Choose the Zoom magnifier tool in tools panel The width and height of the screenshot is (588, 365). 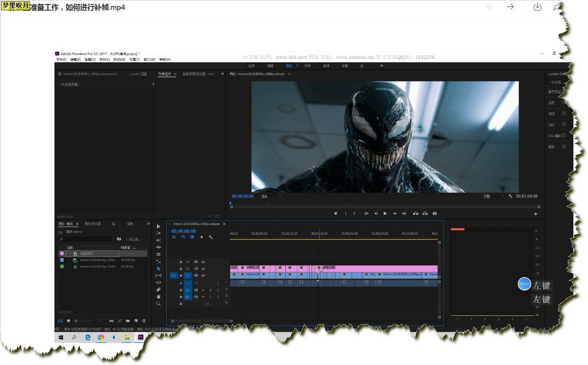coord(158,303)
